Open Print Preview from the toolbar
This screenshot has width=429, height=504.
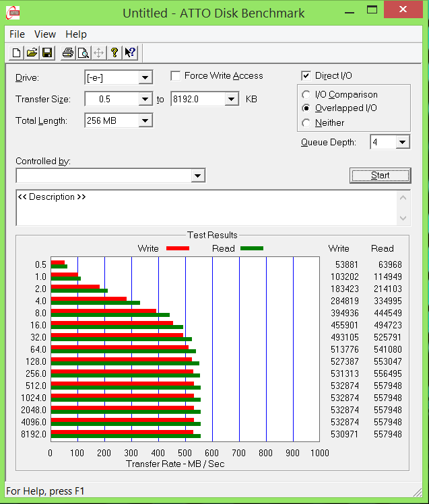(x=83, y=52)
